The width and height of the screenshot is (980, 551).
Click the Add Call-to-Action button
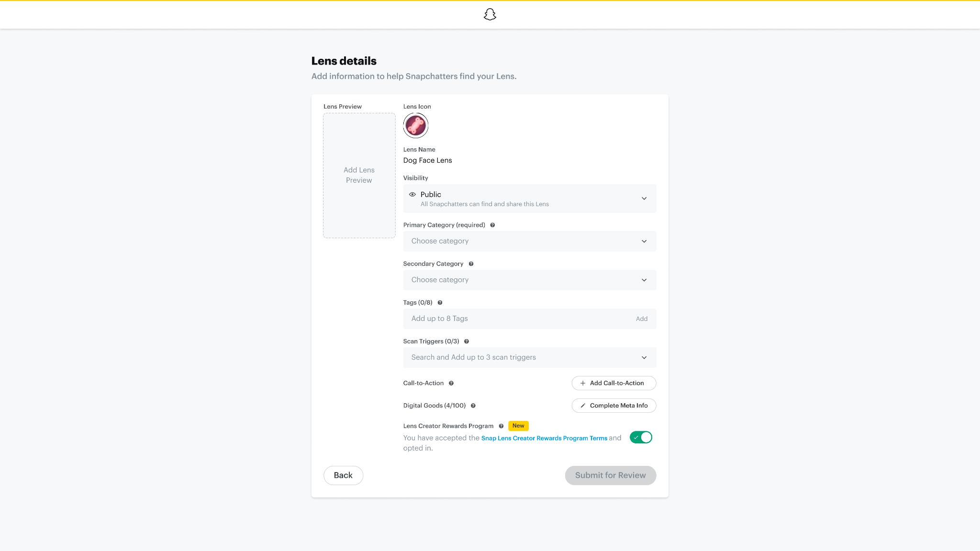click(x=613, y=383)
